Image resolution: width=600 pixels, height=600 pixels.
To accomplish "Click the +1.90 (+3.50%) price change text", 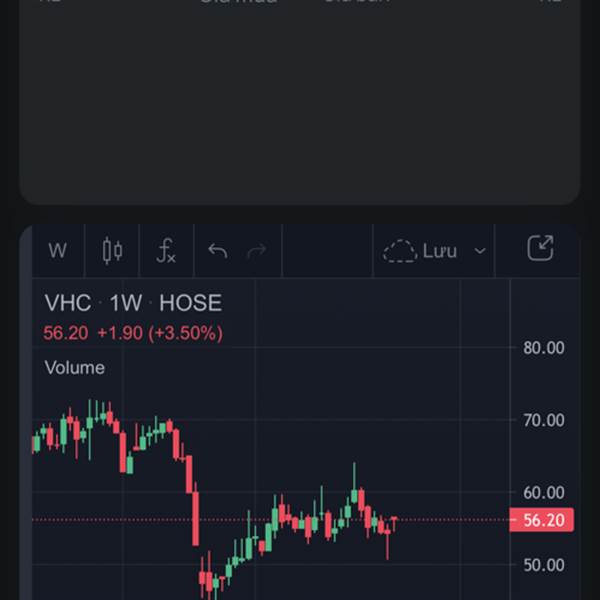I will [x=160, y=333].
